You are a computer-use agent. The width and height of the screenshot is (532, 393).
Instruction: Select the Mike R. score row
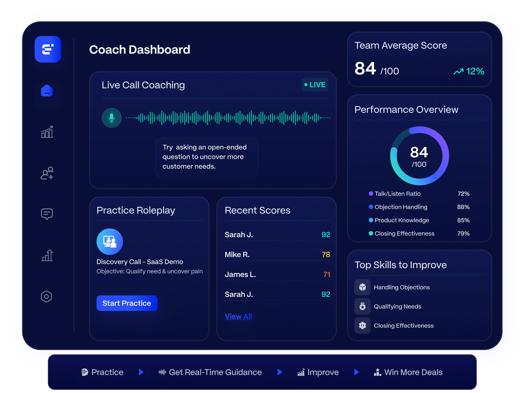pos(277,254)
